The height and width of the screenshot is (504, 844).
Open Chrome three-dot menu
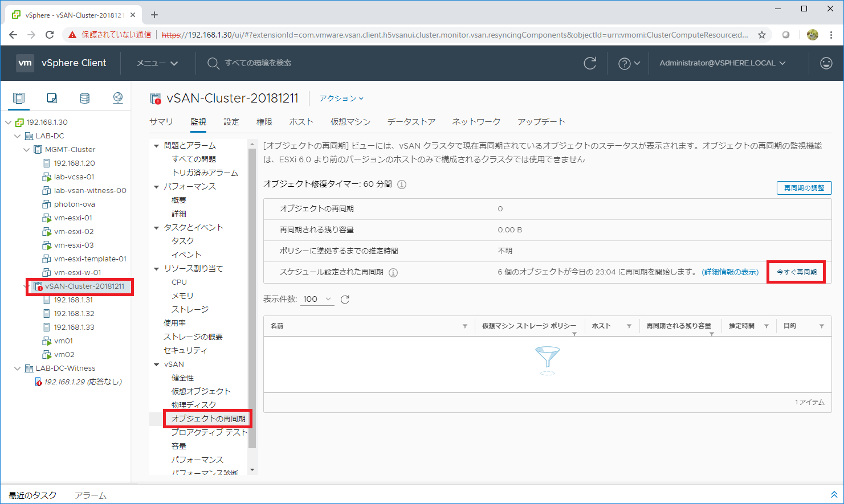coord(831,35)
